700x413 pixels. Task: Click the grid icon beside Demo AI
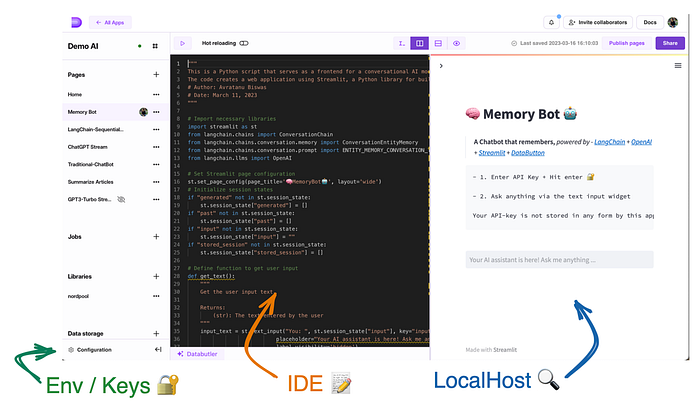(155, 46)
